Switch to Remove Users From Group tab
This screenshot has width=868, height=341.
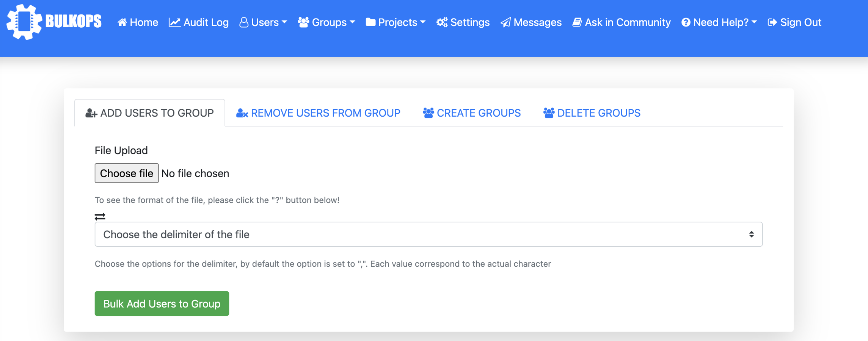pyautogui.click(x=318, y=113)
